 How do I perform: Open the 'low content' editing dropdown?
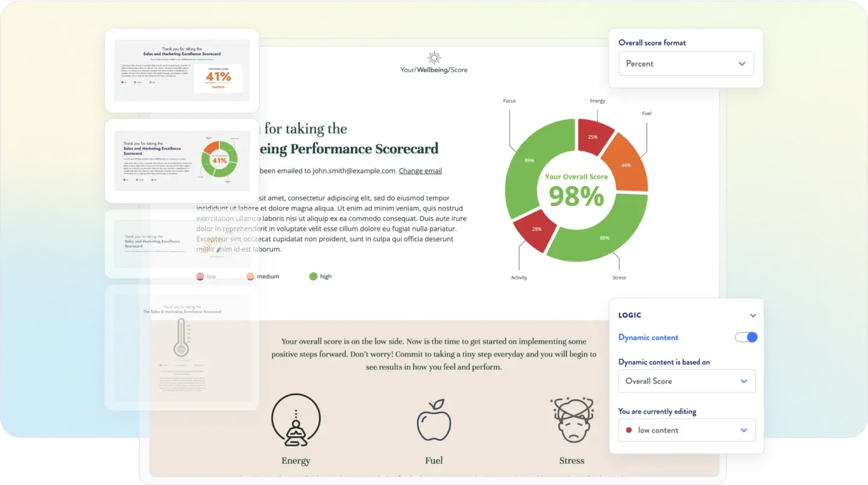coord(687,430)
